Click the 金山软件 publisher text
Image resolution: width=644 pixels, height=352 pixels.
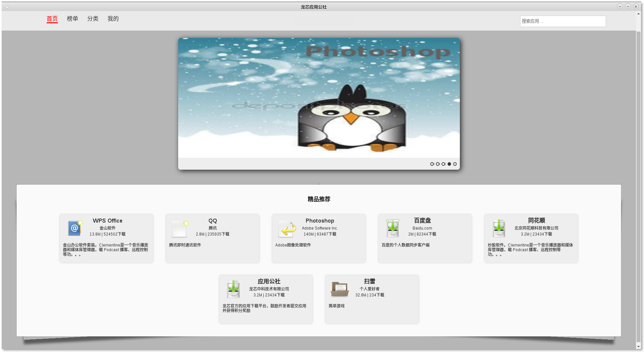108,228
